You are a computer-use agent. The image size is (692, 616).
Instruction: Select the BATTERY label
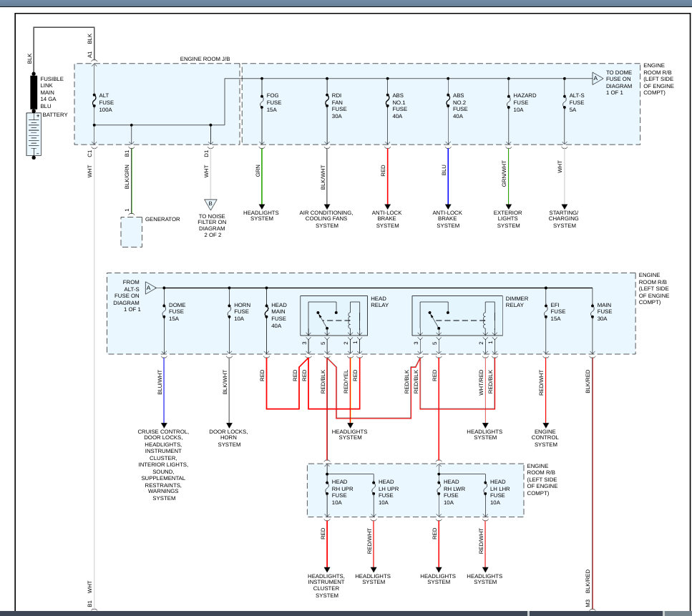click(x=54, y=114)
